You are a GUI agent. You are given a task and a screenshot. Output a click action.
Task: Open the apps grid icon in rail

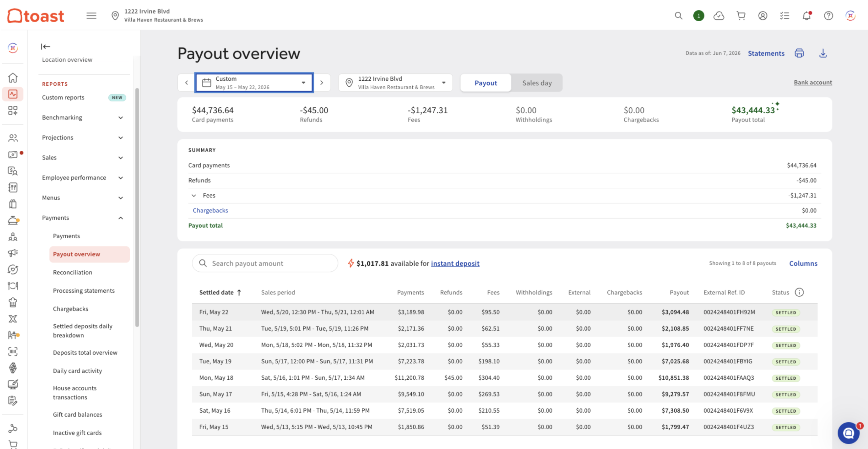(13, 111)
